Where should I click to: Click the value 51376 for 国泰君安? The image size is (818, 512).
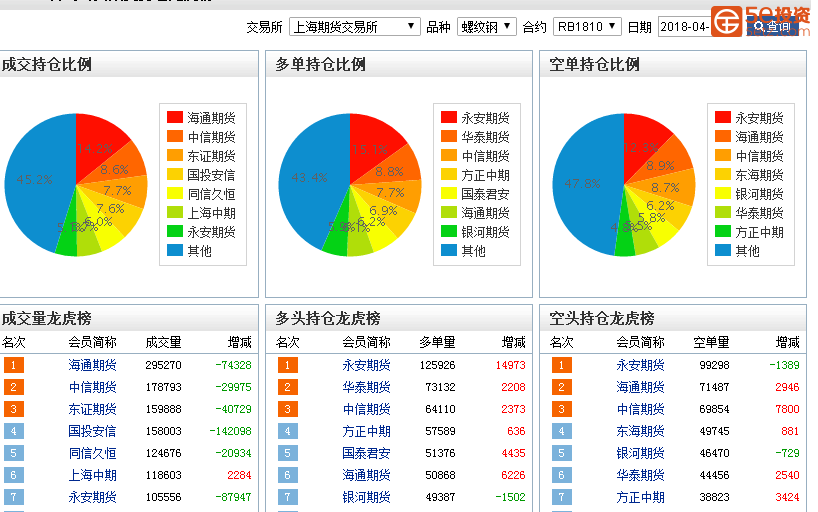pyautogui.click(x=440, y=453)
